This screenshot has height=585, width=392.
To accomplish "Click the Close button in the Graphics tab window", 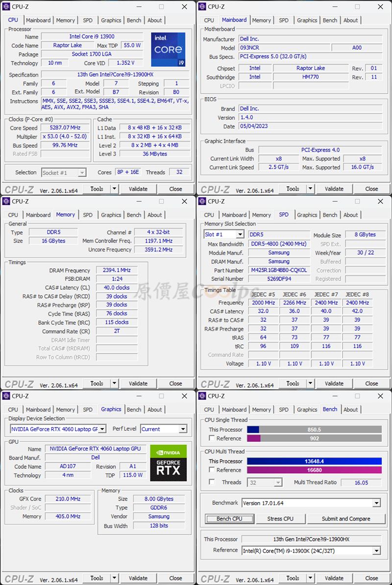I will [x=175, y=578].
